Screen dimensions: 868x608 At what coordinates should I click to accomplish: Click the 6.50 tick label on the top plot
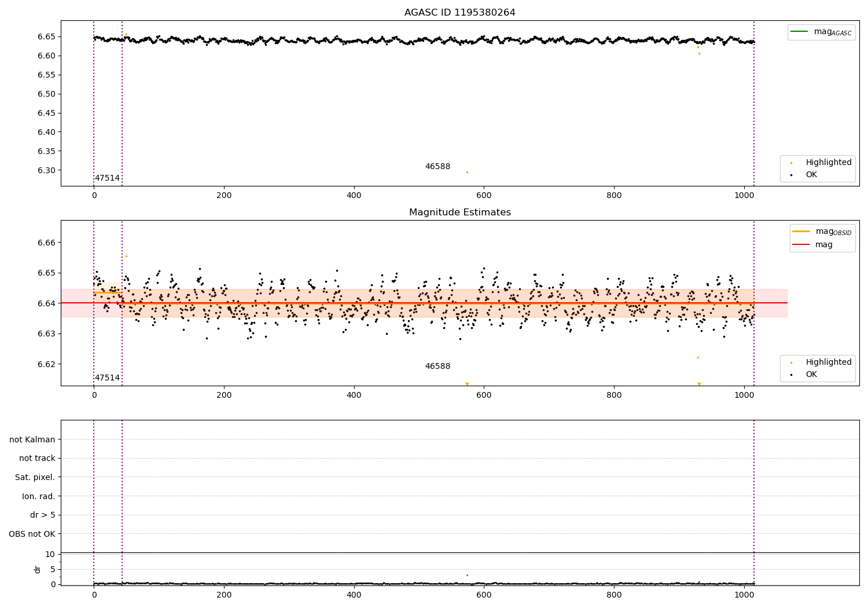tap(46, 94)
